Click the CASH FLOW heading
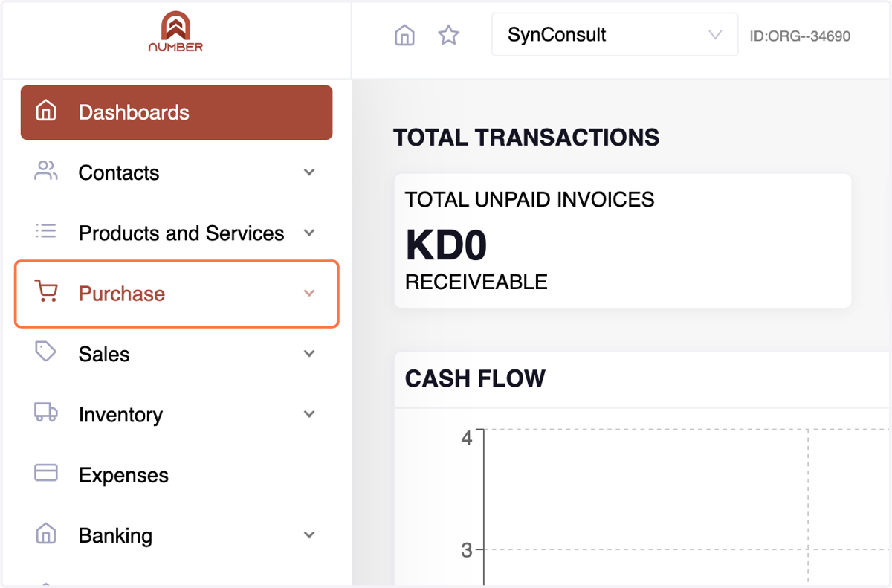 [x=475, y=378]
